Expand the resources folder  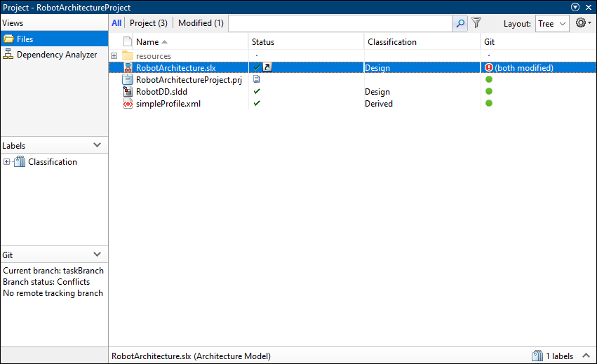click(x=114, y=56)
